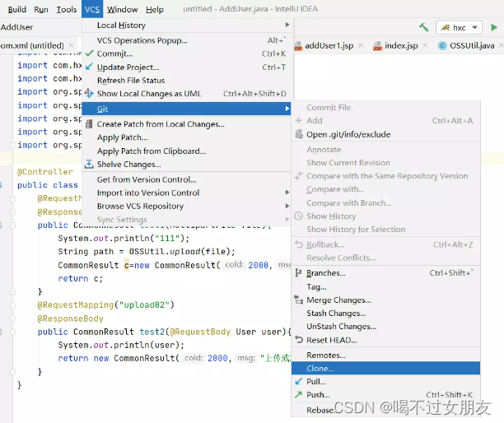The width and height of the screenshot is (504, 423).
Task: Click the Shelve Changes icon
Action: pos(89,164)
